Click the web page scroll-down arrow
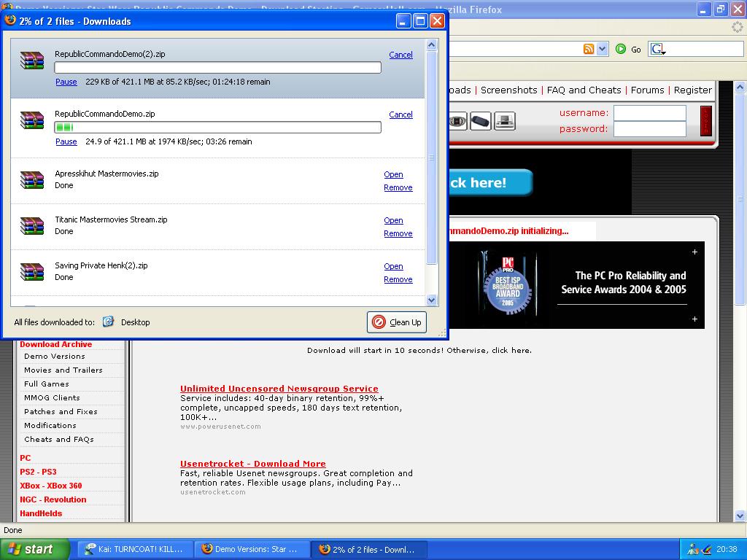Screen dimensions: 747x560 point(740,516)
